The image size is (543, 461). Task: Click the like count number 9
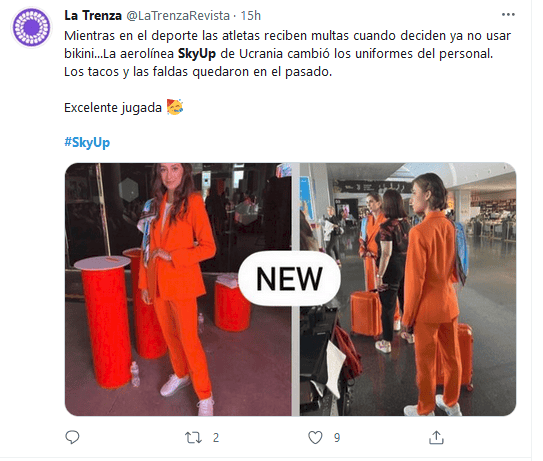[x=337, y=438]
